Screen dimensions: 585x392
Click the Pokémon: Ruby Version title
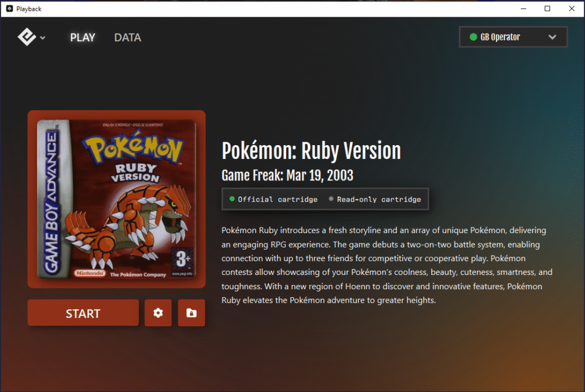[x=311, y=150]
